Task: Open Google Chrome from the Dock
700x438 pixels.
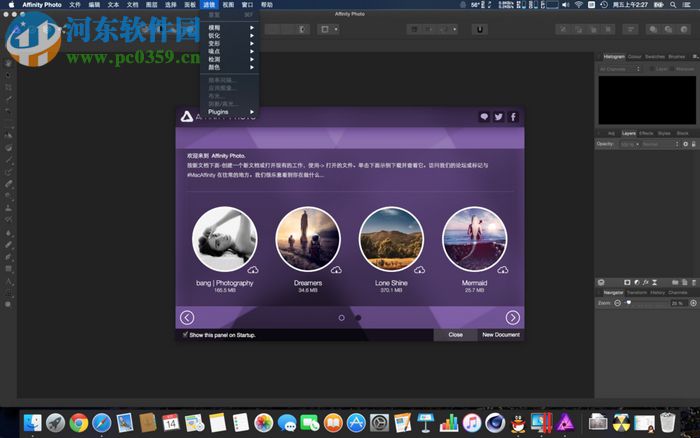Action: 79,422
